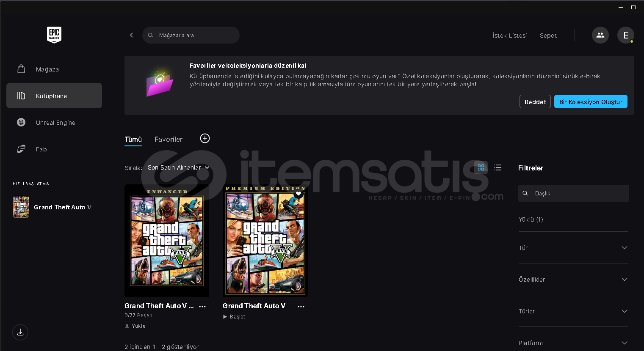Viewport: 644px width, 351px height.
Task: Click the Mağaza shopping bag icon
Action: [21, 69]
